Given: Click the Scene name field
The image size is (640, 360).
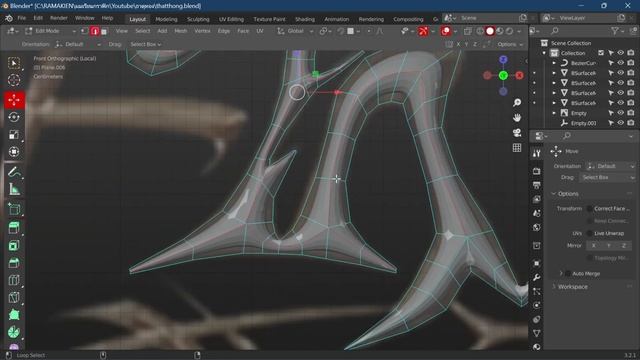Looking at the screenshot, I should tap(489, 18).
